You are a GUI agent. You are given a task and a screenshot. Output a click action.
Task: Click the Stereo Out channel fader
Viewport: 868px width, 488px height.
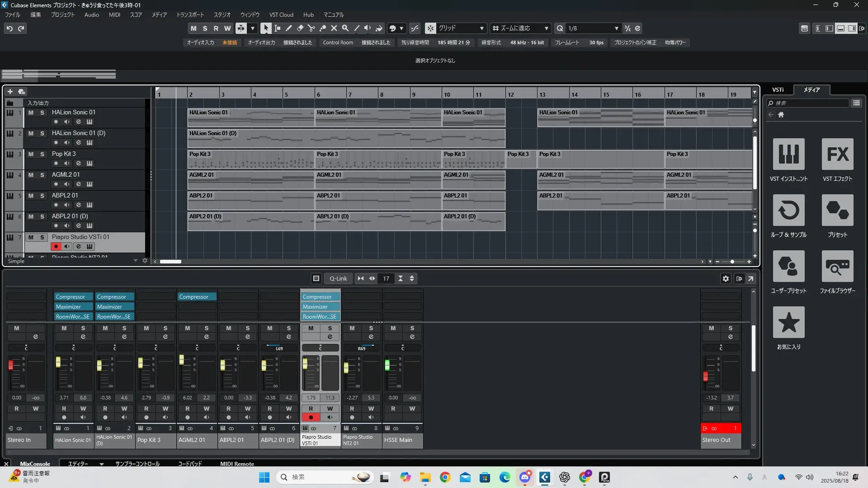[705, 376]
